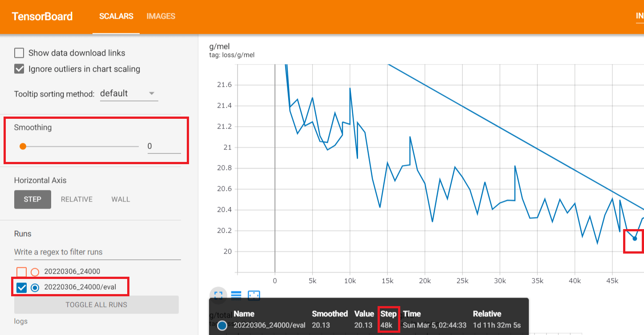
Task: Click the 'logs' directory label
Action: click(x=21, y=321)
